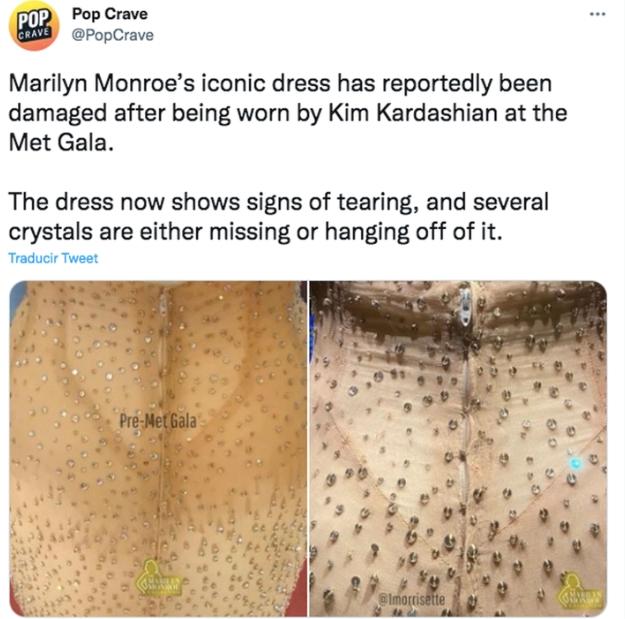This screenshot has width=625, height=619.
Task: Click the Pop Crave display name
Action: point(110,14)
